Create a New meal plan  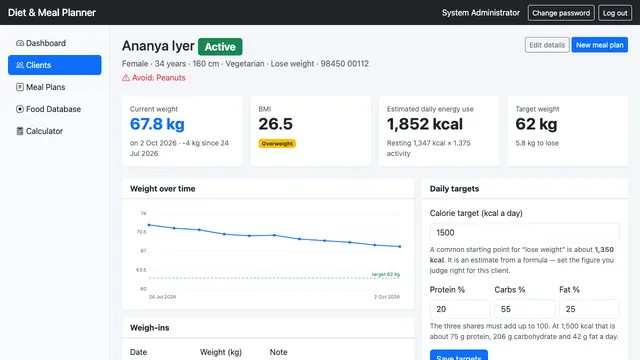pos(600,45)
